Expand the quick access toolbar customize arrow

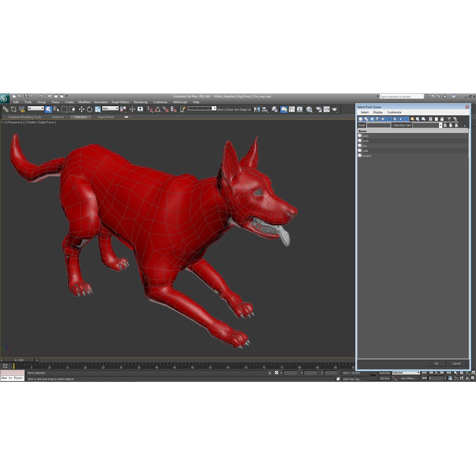pyautogui.click(x=67, y=96)
